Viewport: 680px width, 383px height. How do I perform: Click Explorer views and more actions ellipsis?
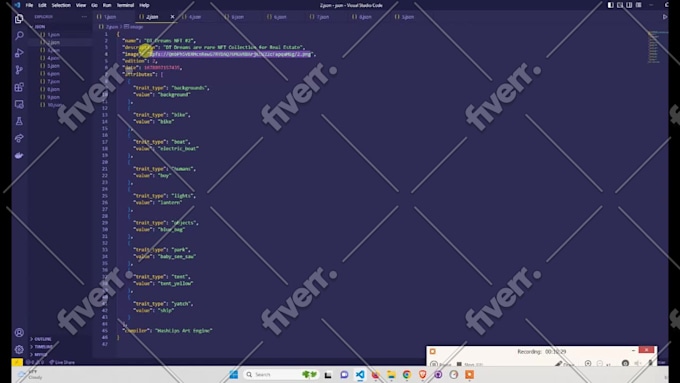coord(84,16)
